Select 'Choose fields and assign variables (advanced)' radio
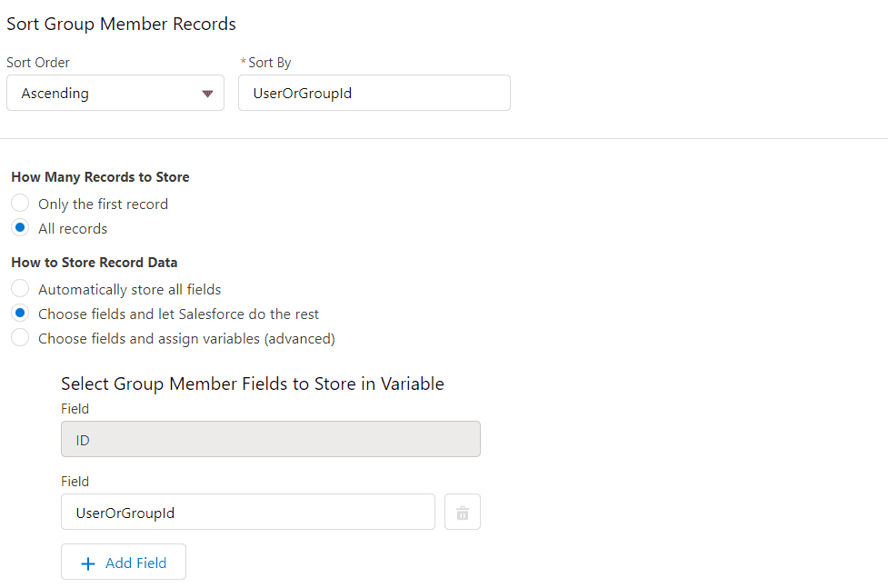888x588 pixels. (20, 337)
